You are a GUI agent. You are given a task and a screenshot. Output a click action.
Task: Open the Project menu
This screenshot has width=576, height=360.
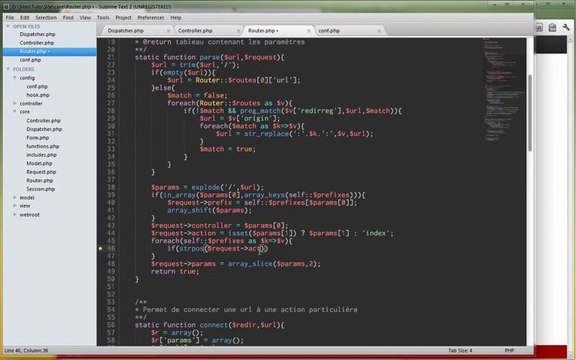pos(123,18)
